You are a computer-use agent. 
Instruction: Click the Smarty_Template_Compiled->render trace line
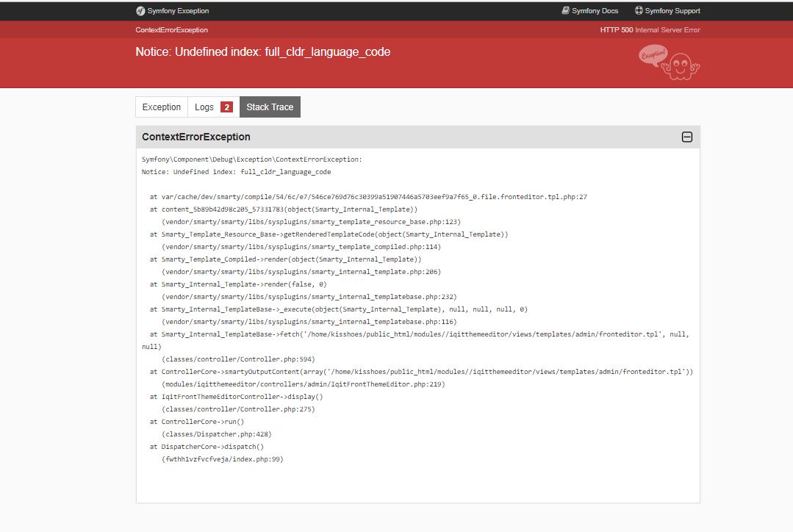(x=285, y=259)
